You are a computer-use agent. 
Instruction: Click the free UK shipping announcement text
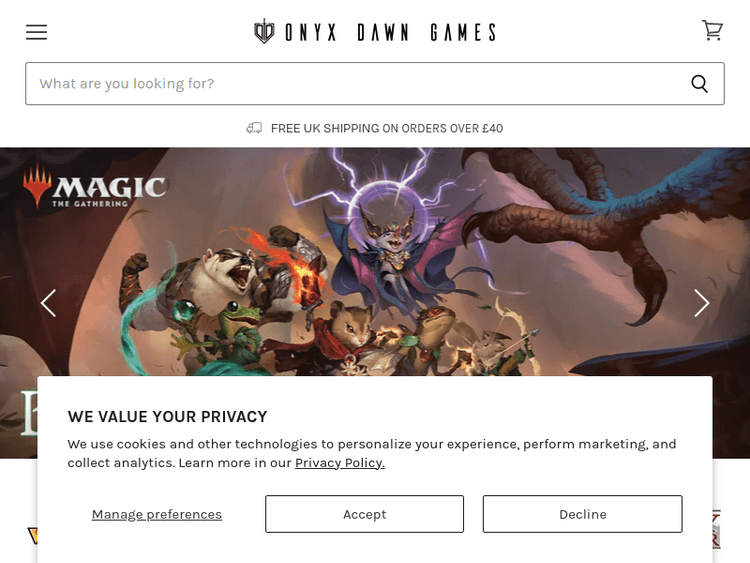(x=387, y=128)
